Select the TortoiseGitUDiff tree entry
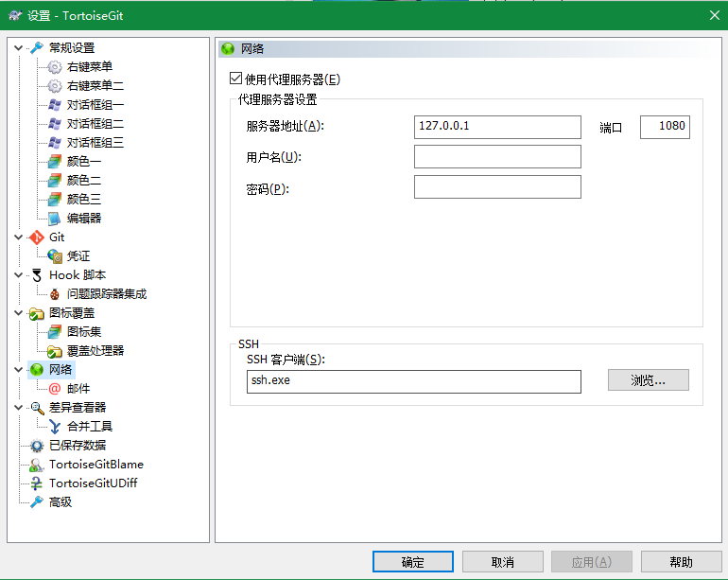The height and width of the screenshot is (580, 728). (x=94, y=483)
